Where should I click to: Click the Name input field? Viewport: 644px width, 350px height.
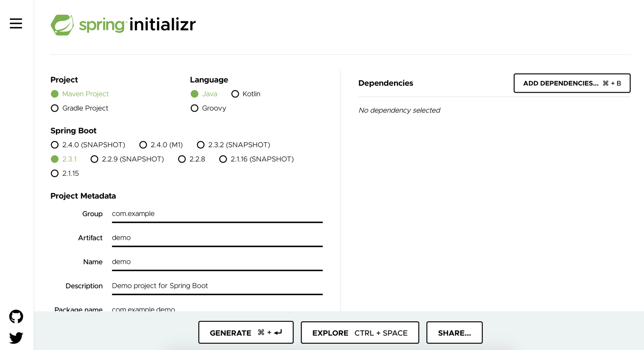pyautogui.click(x=217, y=262)
